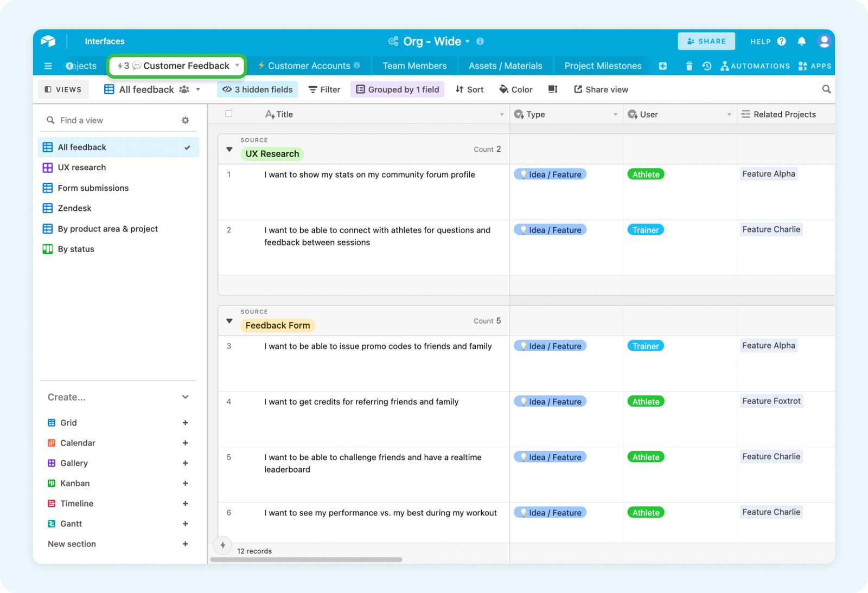Click the horizontal scrollbar at grid bottom
This screenshot has height=593, width=868.
point(306,559)
